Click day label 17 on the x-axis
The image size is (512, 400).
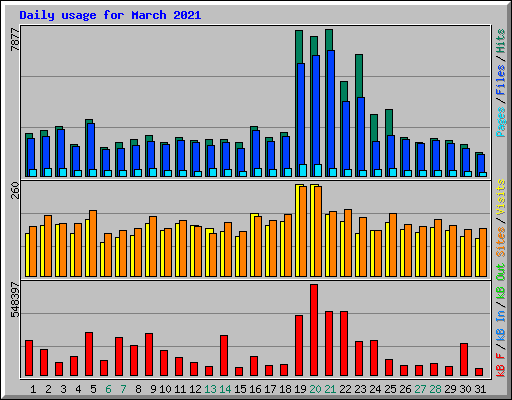click(270, 389)
